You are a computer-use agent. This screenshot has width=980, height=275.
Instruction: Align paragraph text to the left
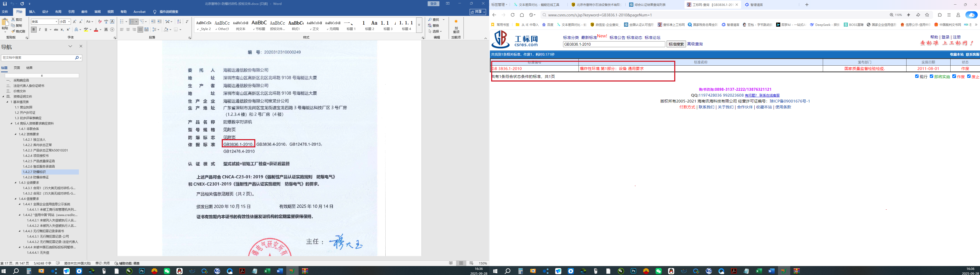click(x=122, y=29)
